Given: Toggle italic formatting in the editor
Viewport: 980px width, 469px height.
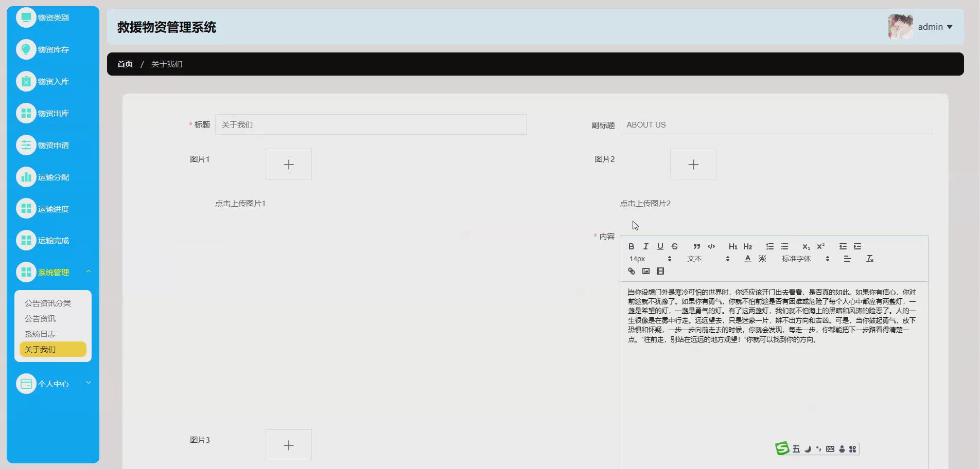Looking at the screenshot, I should (x=646, y=246).
